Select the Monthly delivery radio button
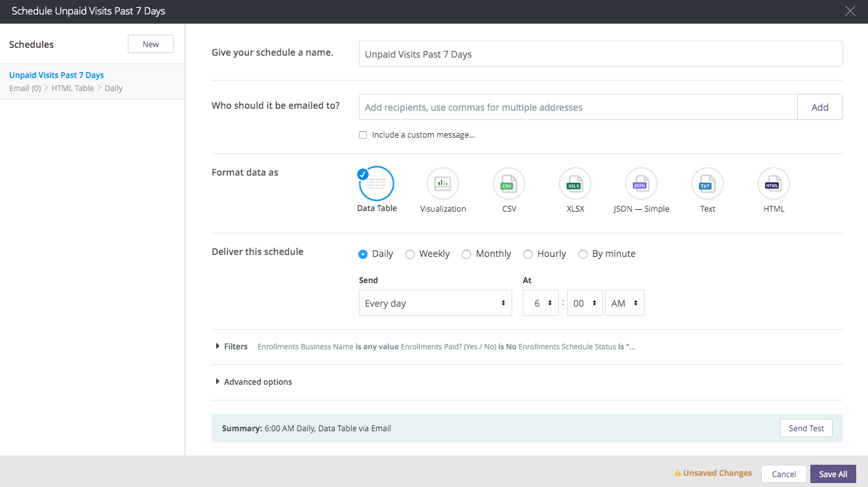 (466, 254)
